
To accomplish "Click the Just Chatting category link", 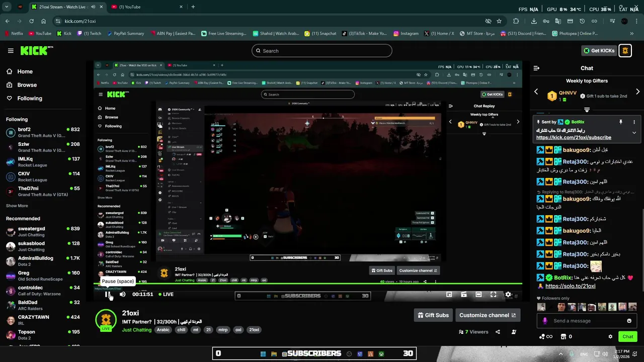I will click(137, 330).
